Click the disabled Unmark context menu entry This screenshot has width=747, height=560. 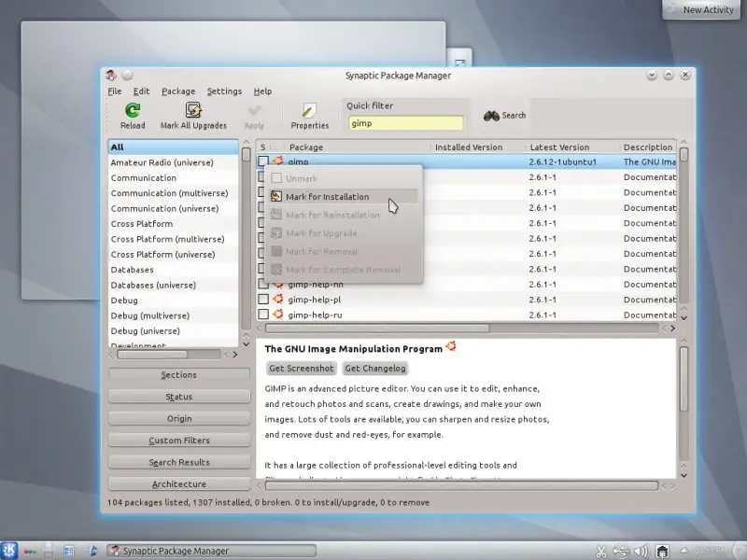(343, 178)
